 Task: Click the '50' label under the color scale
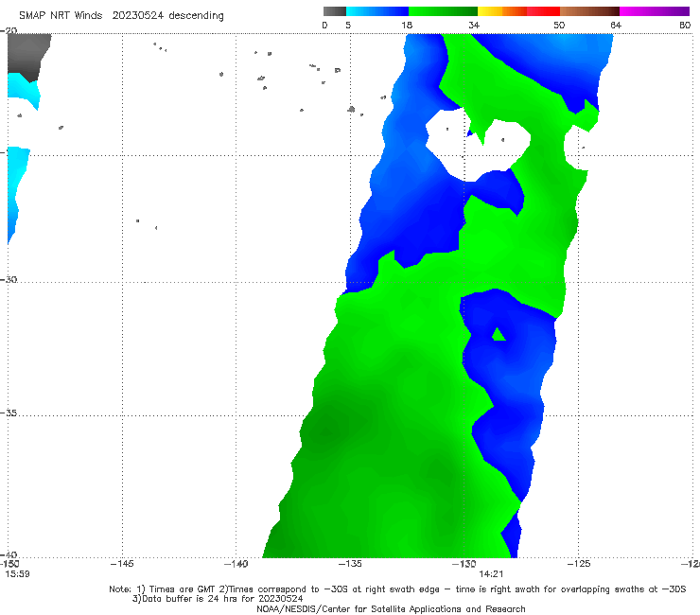559,25
